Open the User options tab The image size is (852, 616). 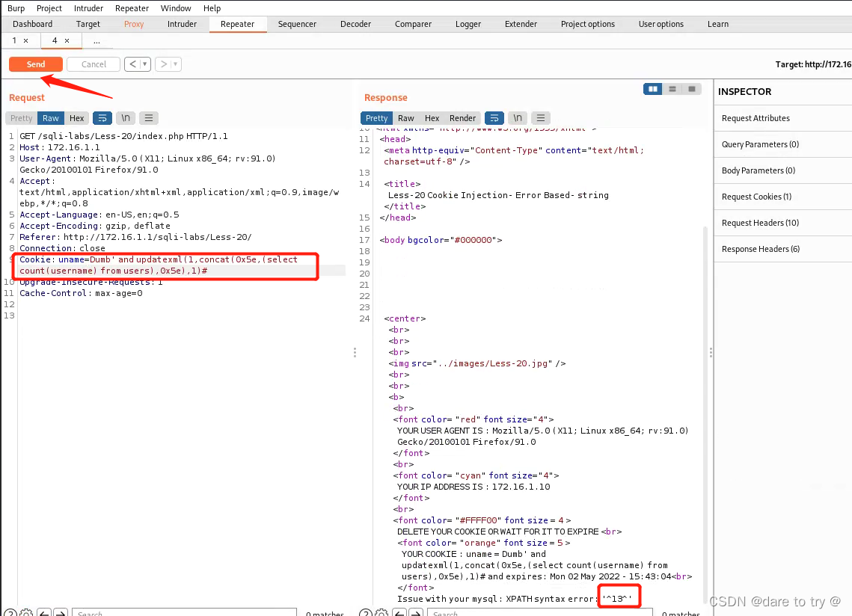tap(661, 24)
